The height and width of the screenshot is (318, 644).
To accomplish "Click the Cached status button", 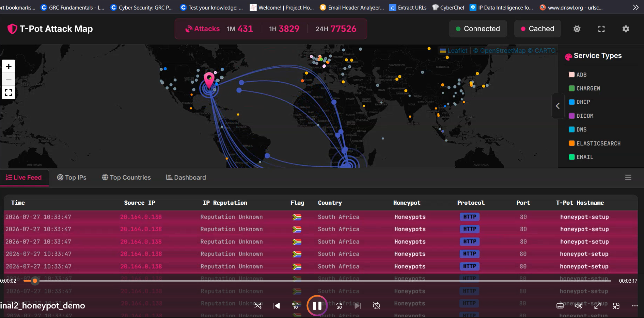I will pyautogui.click(x=537, y=29).
